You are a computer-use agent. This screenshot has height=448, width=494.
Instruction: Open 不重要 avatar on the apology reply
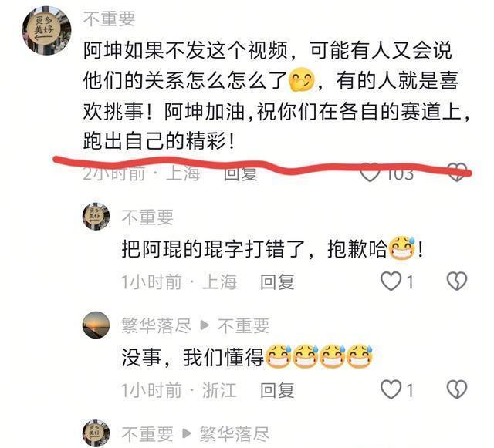[96, 217]
